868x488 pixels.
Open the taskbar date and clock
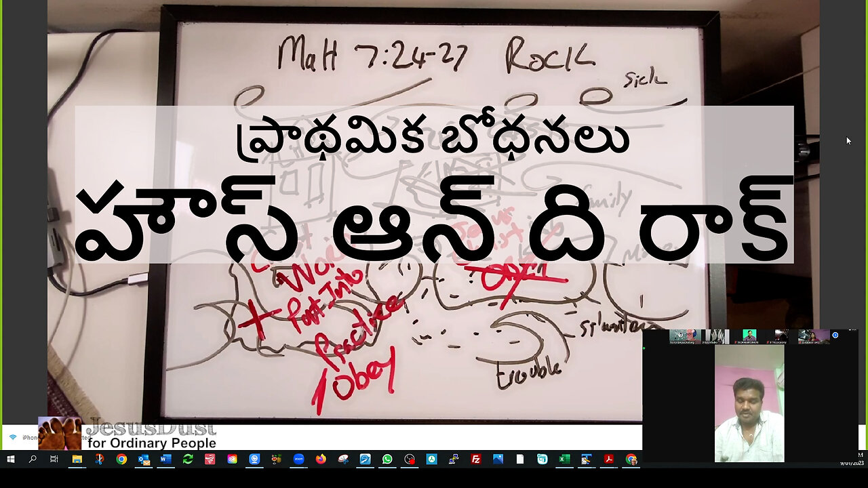(852, 459)
